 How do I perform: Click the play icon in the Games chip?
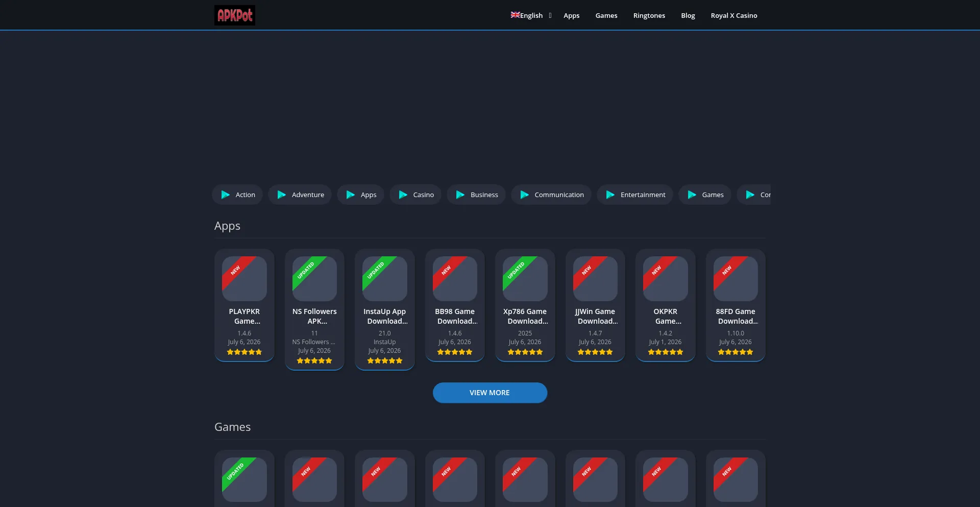pyautogui.click(x=692, y=195)
